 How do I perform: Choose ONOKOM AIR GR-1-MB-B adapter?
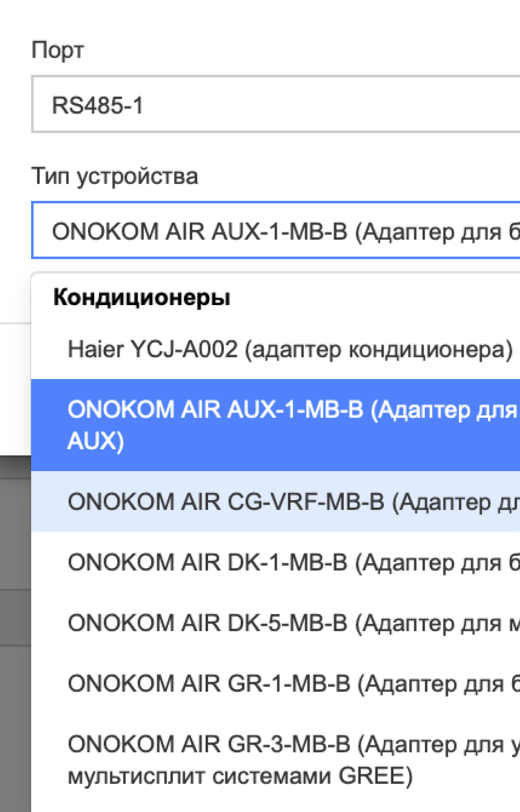tap(276, 684)
